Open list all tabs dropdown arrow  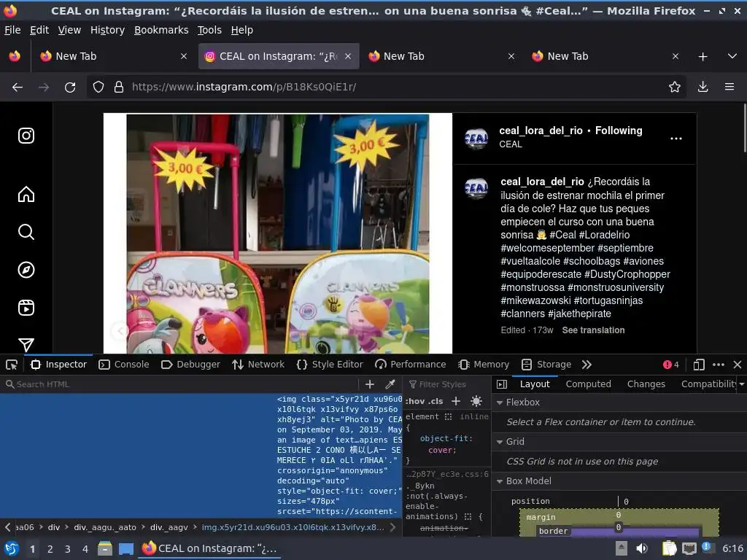click(x=732, y=56)
